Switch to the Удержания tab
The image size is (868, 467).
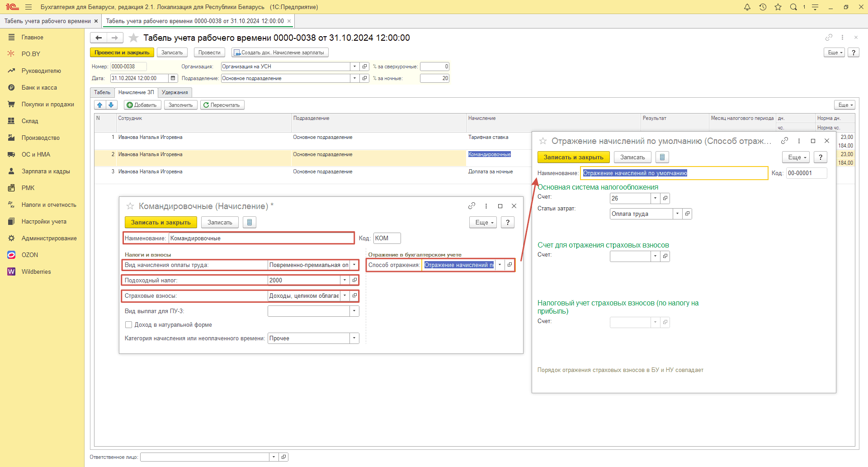(x=175, y=92)
